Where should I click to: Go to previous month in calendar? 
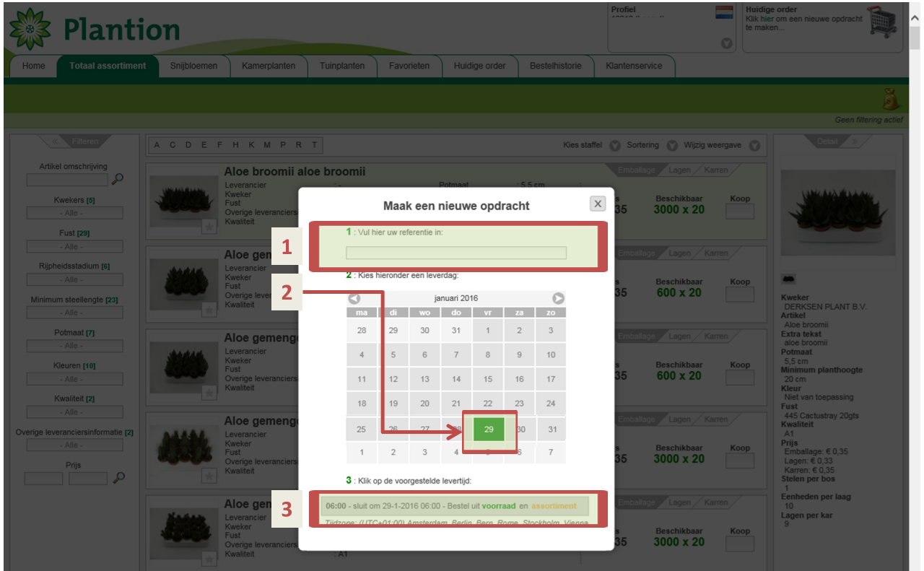point(354,298)
